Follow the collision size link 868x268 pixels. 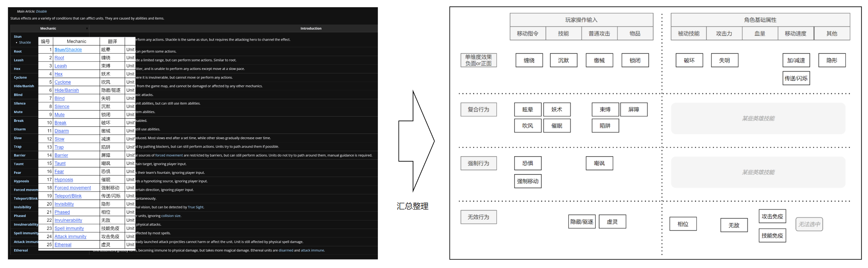(171, 216)
